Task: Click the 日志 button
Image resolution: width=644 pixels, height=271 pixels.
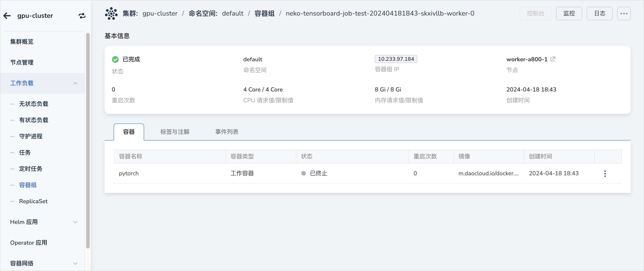Action: click(599, 14)
